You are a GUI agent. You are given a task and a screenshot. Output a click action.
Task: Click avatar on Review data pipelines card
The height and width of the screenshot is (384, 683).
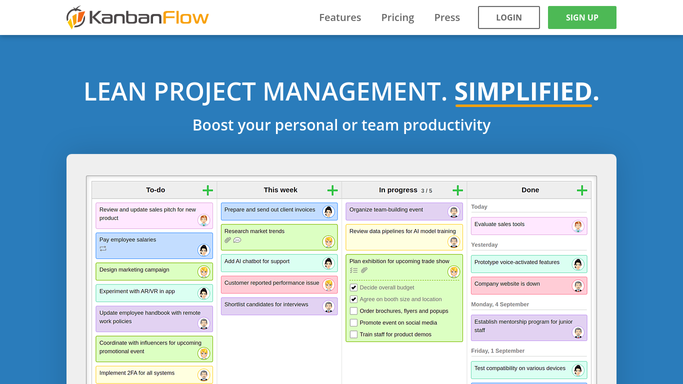[453, 242]
